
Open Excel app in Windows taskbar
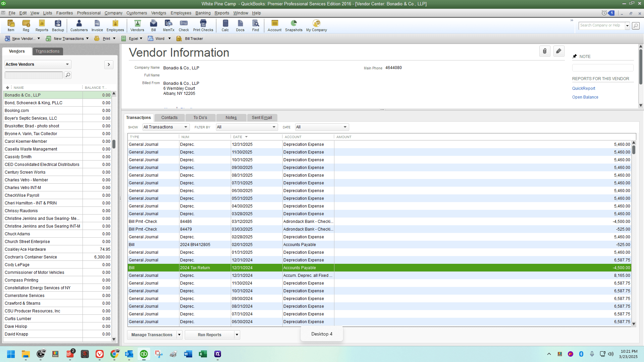point(203,354)
